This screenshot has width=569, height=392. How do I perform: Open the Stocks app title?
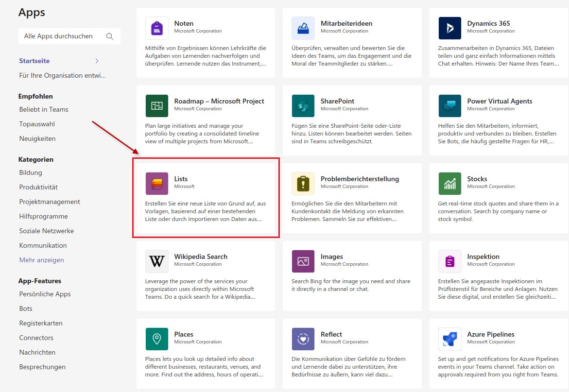coord(477,179)
